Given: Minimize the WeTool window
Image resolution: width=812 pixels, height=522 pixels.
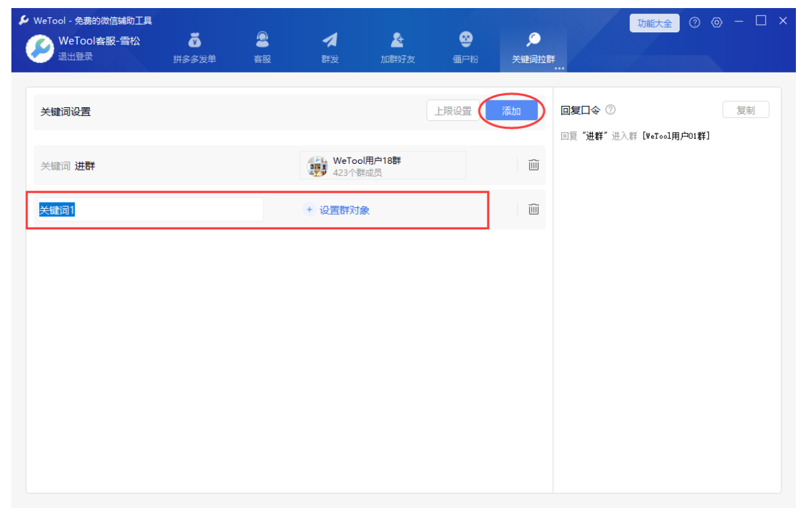Looking at the screenshot, I should click(x=739, y=21).
